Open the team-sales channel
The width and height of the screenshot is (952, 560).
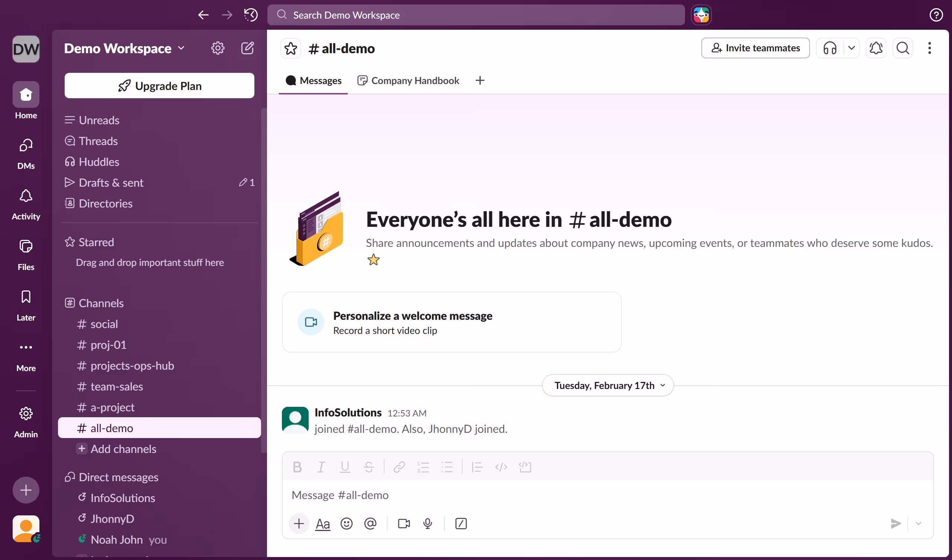[x=160, y=386]
